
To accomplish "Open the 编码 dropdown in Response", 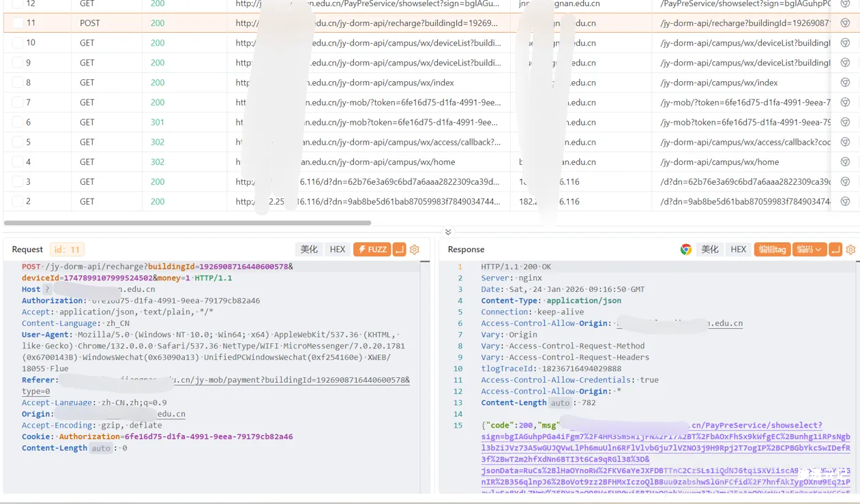I will 809,250.
